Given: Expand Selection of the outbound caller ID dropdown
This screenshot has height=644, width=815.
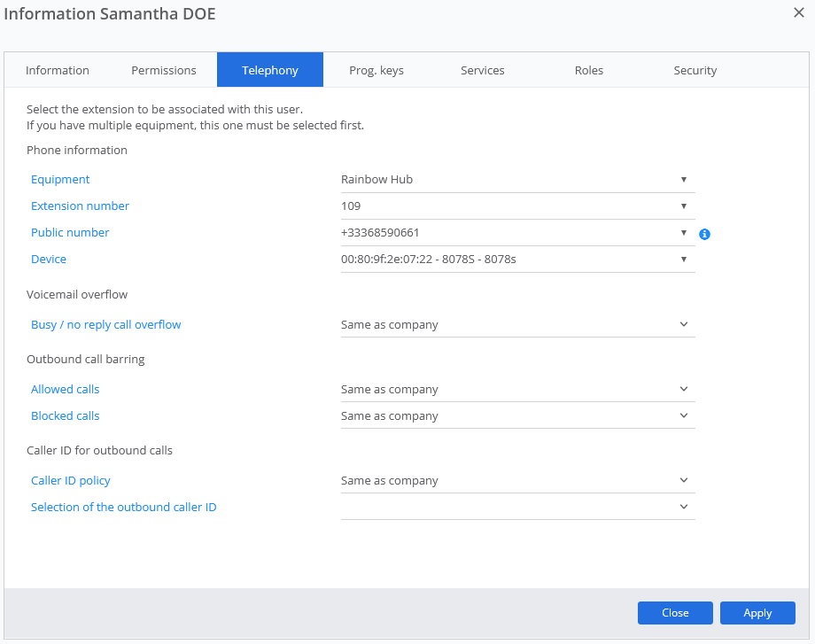Looking at the screenshot, I should tap(517, 507).
